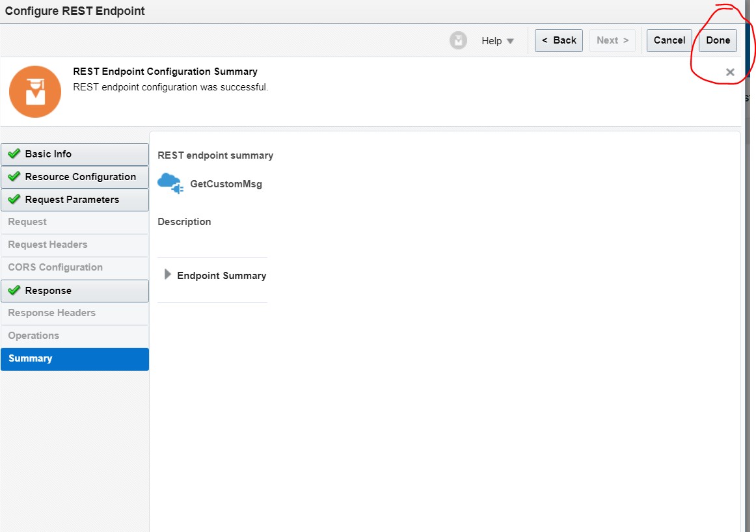Click the green checkmark beside Response
Image resolution: width=756 pixels, height=532 pixels.
(x=14, y=291)
